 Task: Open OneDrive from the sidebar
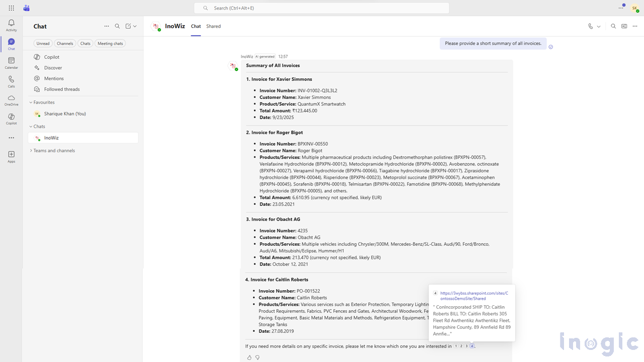11,100
